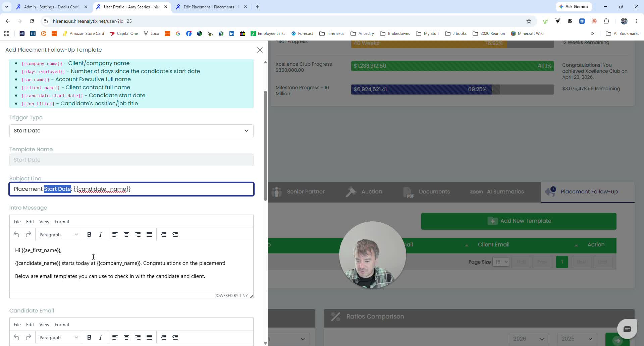
Task: Open the 2026 year dropdown
Action: tap(529, 339)
